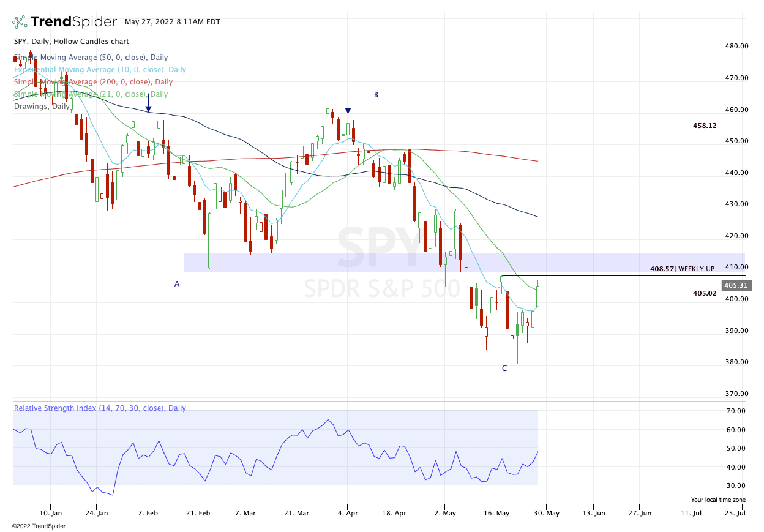Click the 458.12 resistance level label

coord(705,126)
